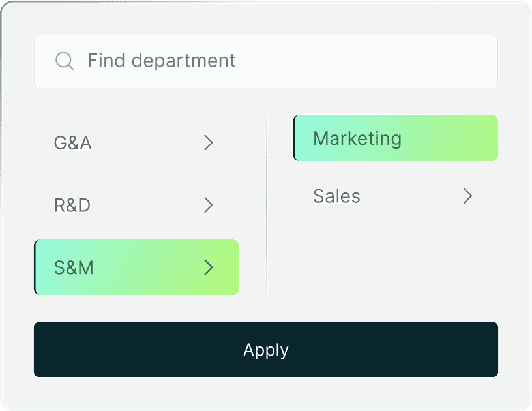This screenshot has width=532, height=411.
Task: Select the G&A department
Action: click(x=136, y=142)
